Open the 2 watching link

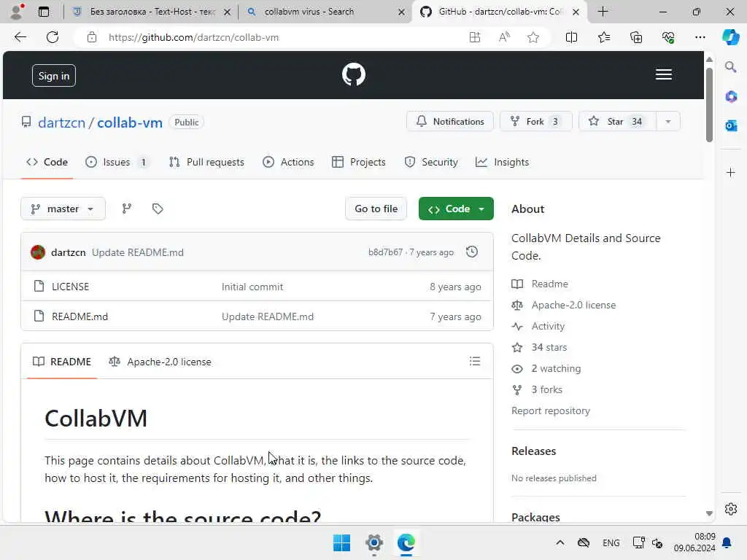pos(556,368)
